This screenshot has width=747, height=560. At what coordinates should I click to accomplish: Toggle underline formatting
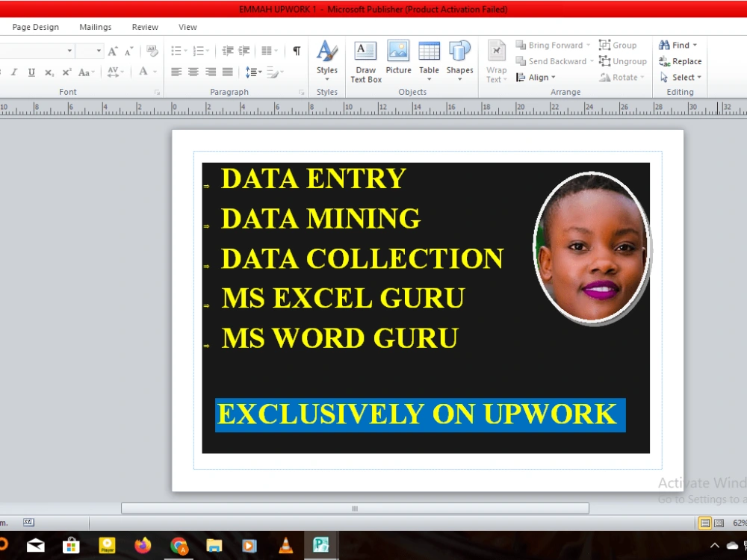click(31, 72)
